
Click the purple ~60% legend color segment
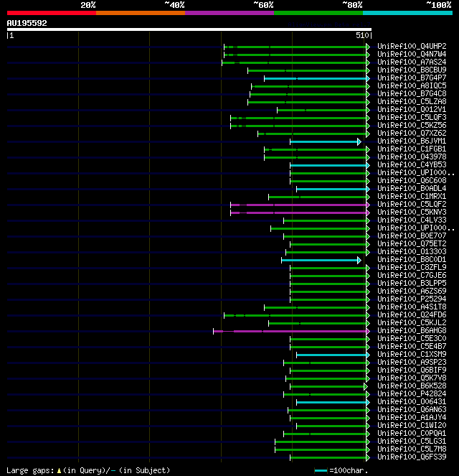tap(229, 13)
